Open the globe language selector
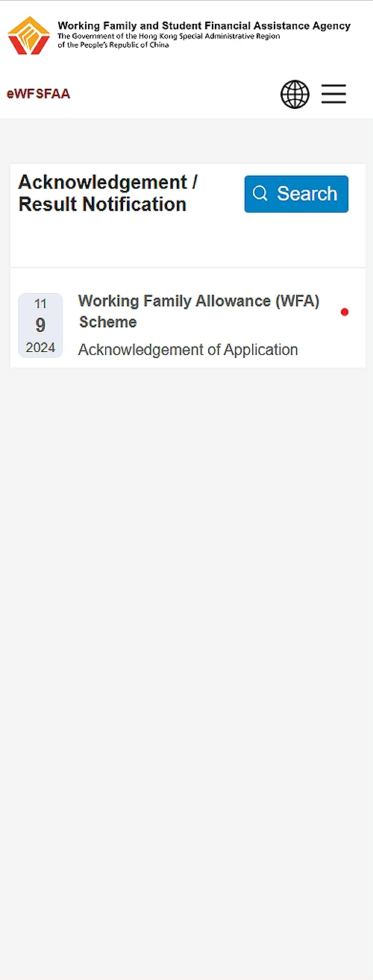 pyautogui.click(x=295, y=95)
